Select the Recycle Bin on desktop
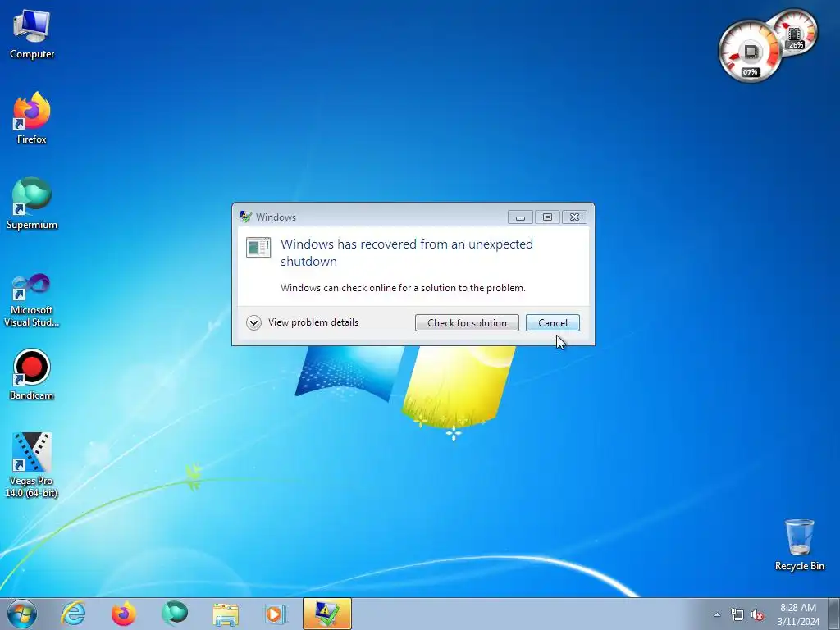 (799, 545)
